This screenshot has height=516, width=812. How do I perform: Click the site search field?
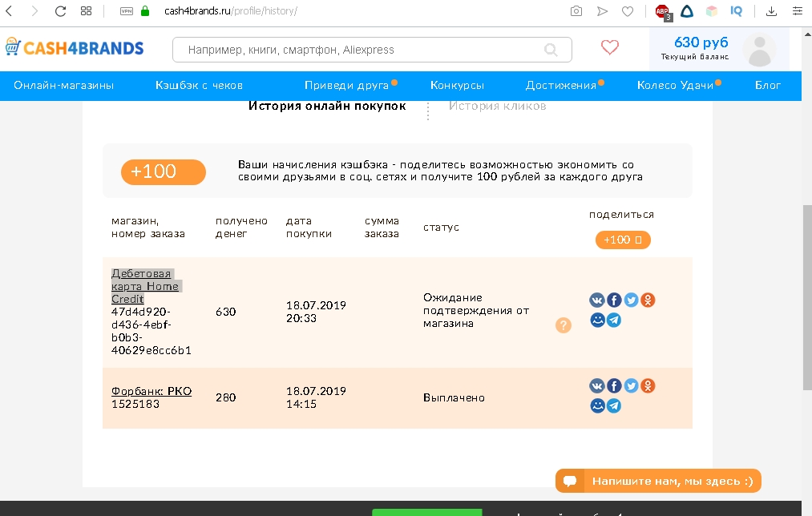372,50
